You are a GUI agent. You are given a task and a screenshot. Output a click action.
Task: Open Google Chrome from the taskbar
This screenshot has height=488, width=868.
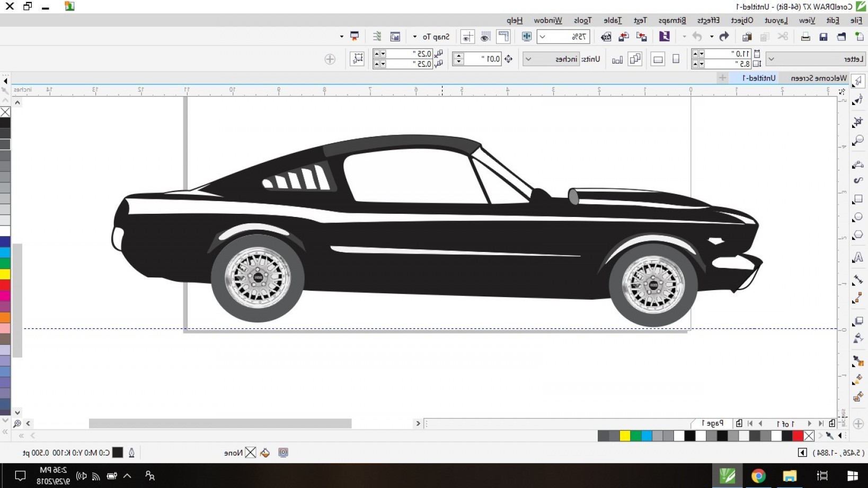coord(759,476)
